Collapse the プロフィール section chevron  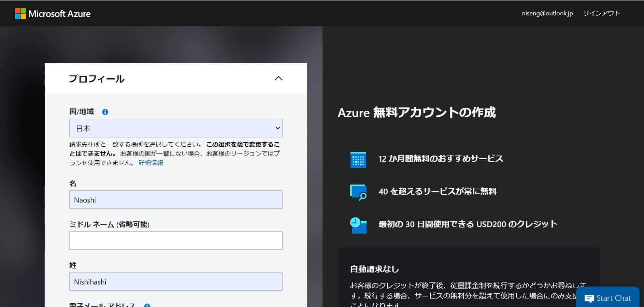(278, 78)
